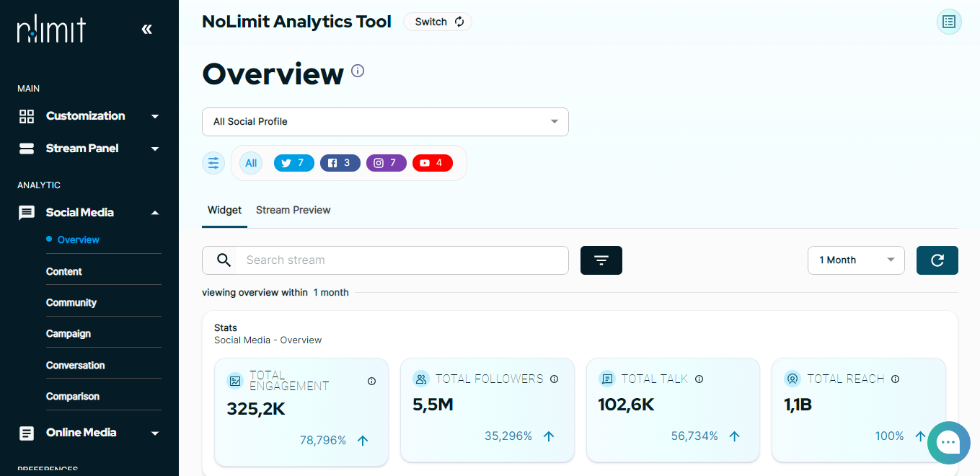Open Overview in the sidebar
The image size is (980, 476).
pos(79,240)
